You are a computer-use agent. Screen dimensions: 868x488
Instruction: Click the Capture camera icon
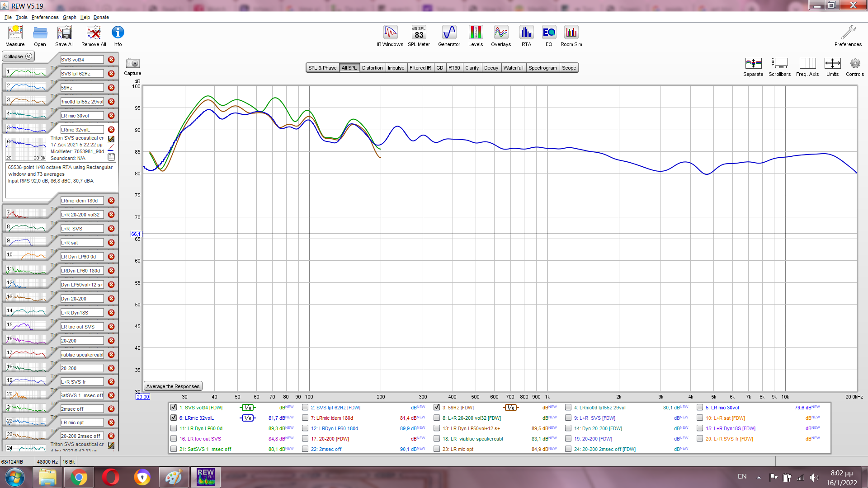pyautogui.click(x=132, y=64)
